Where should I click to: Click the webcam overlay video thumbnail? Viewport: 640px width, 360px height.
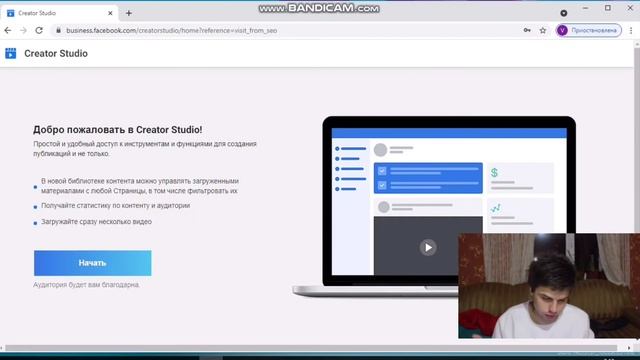[x=549, y=286]
